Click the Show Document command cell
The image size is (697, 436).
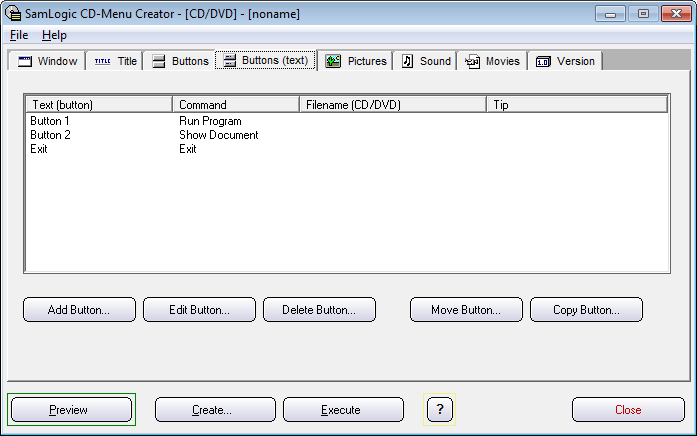pos(218,135)
